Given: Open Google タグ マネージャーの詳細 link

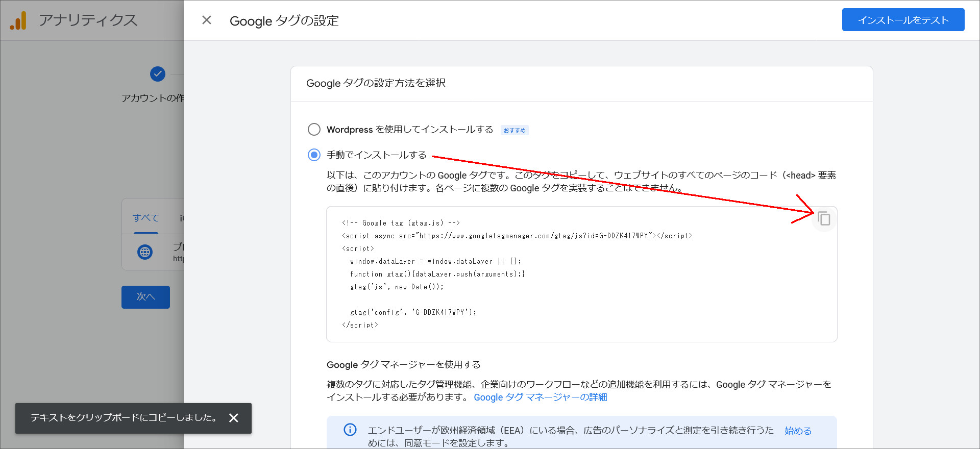Looking at the screenshot, I should [541, 397].
